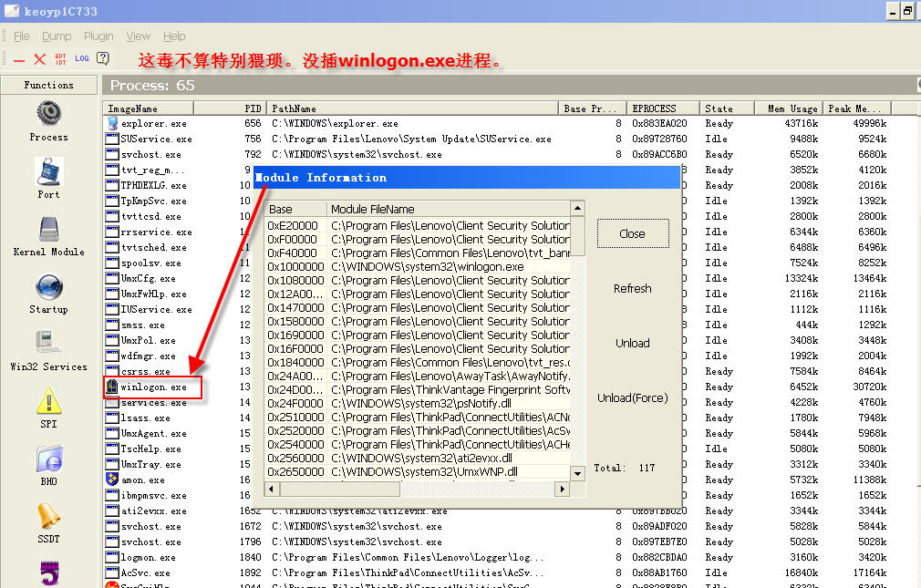Open the BHO function icon
This screenshot has width=921, height=588.
[x=48, y=459]
